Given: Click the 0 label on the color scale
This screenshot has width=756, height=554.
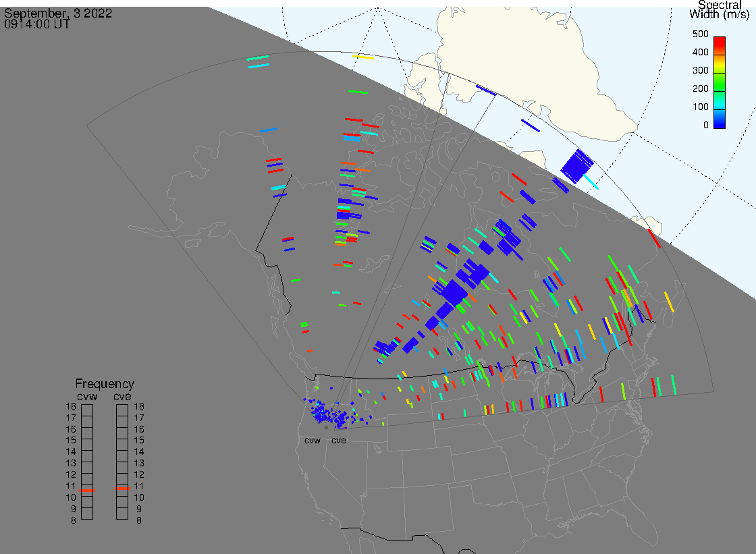Looking at the screenshot, I should coord(706,126).
